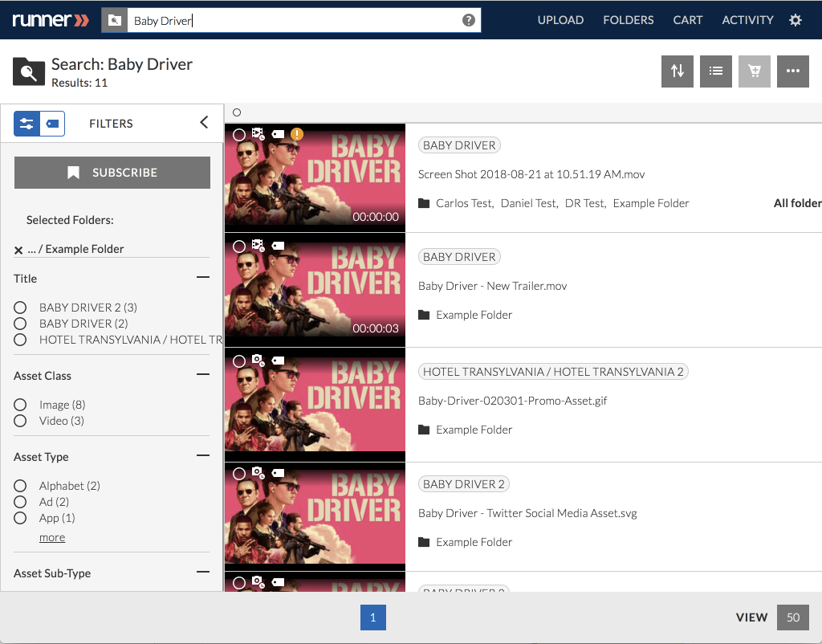Screen dimensions: 822x644
Task: Click video type icon on New Trailer asset
Action: [x=258, y=245]
